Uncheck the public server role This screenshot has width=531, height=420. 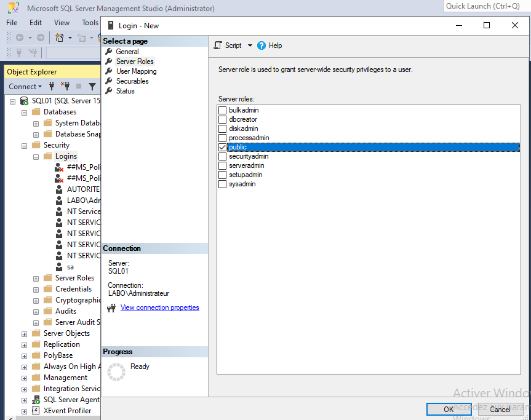point(223,148)
